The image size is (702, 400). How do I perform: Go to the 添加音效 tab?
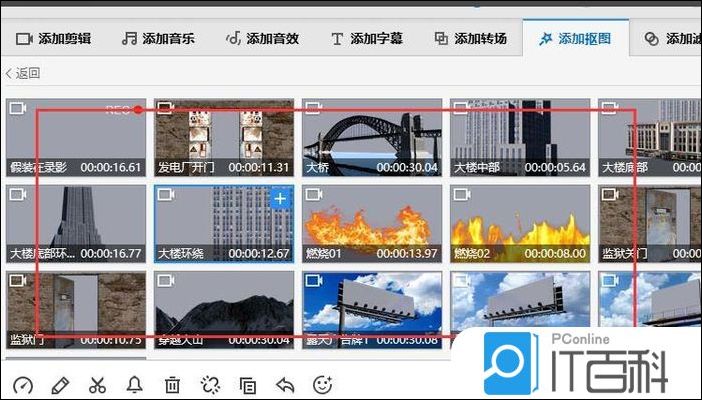[262, 39]
